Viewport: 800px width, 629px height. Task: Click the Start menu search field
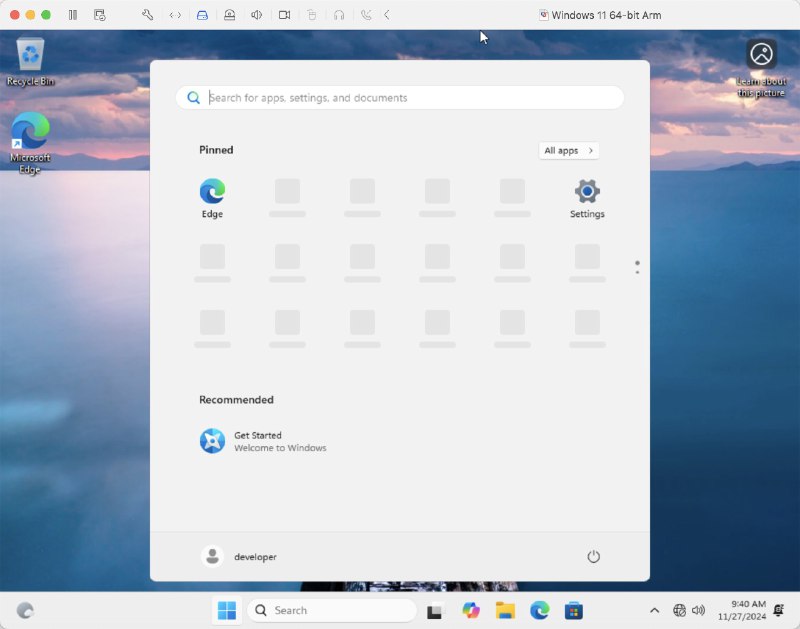pyautogui.click(x=398, y=97)
